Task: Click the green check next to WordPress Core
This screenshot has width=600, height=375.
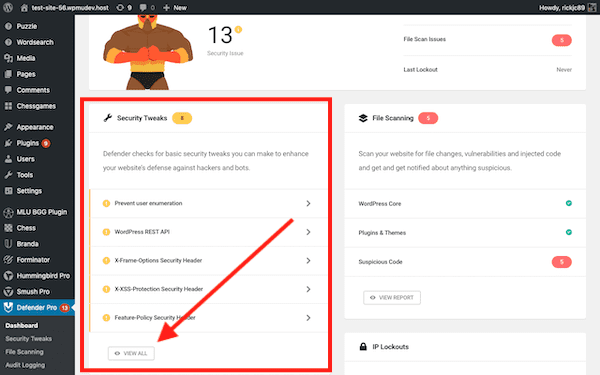Action: (569, 203)
